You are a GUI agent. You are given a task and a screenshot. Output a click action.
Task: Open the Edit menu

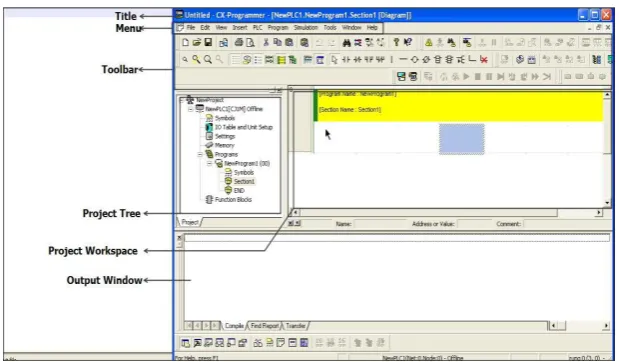(x=205, y=28)
